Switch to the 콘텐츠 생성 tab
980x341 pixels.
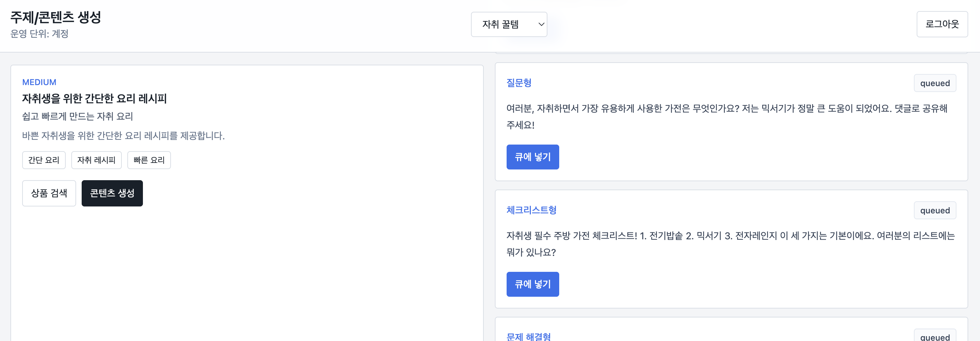[112, 193]
